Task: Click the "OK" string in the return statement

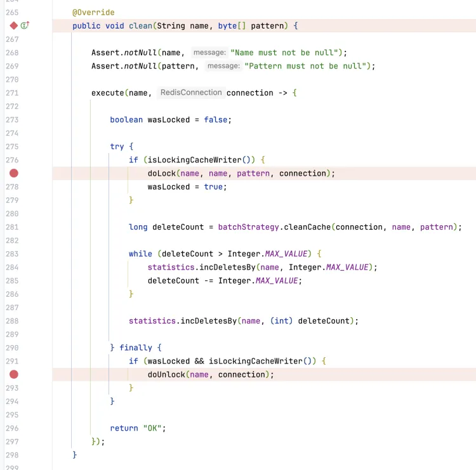Action: pos(152,428)
